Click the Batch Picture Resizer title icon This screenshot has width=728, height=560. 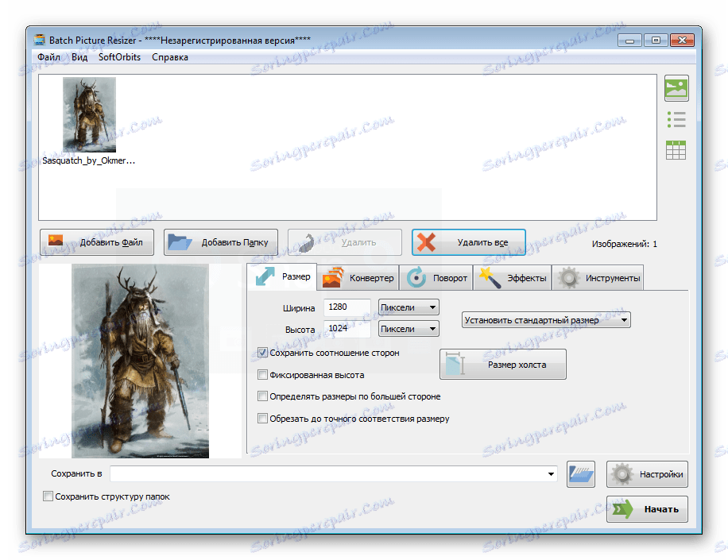[x=40, y=40]
